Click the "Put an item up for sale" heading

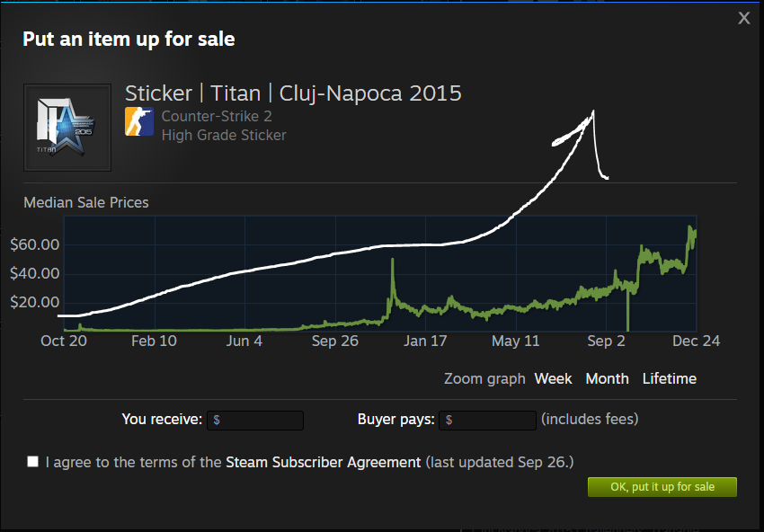[x=129, y=39]
